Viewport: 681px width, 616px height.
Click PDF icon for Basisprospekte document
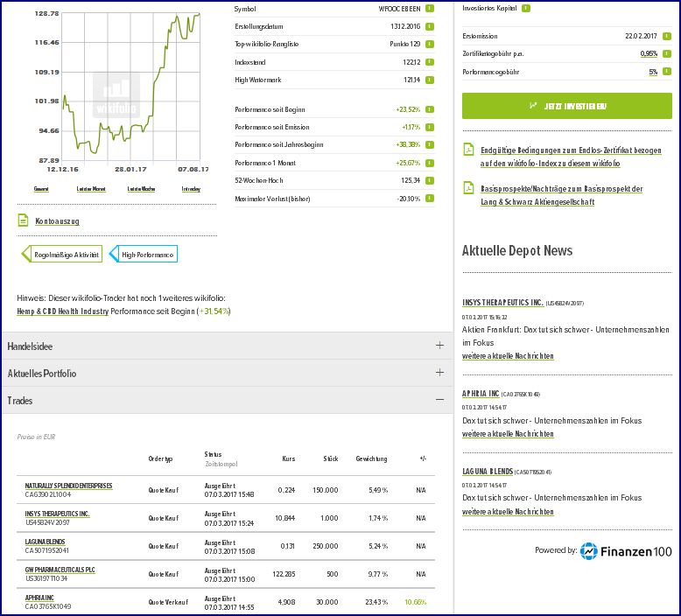468,189
